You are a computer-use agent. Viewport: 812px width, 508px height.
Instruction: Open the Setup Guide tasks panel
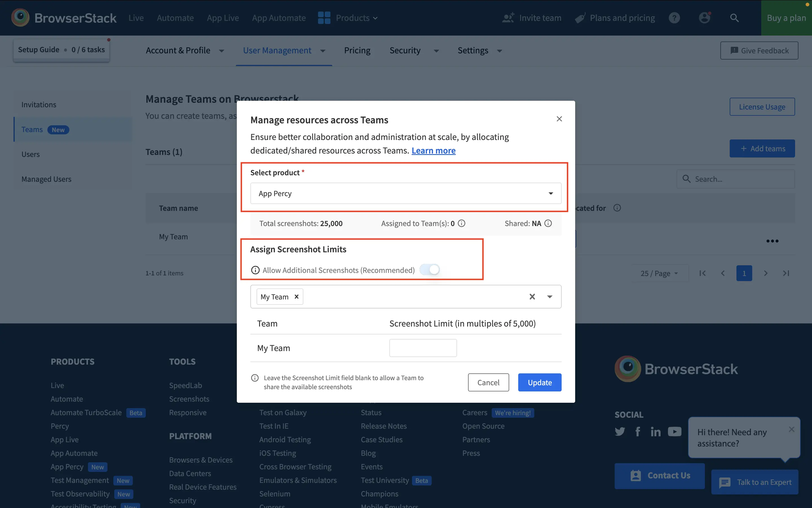[61, 50]
